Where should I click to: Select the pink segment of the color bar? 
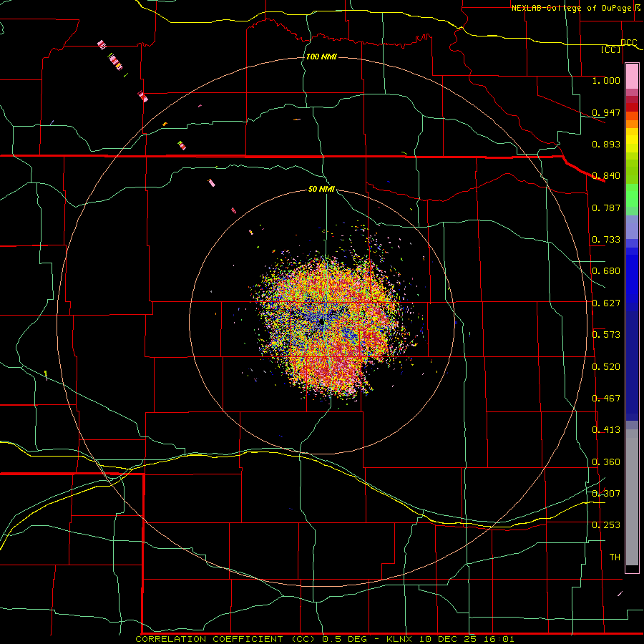click(x=632, y=77)
